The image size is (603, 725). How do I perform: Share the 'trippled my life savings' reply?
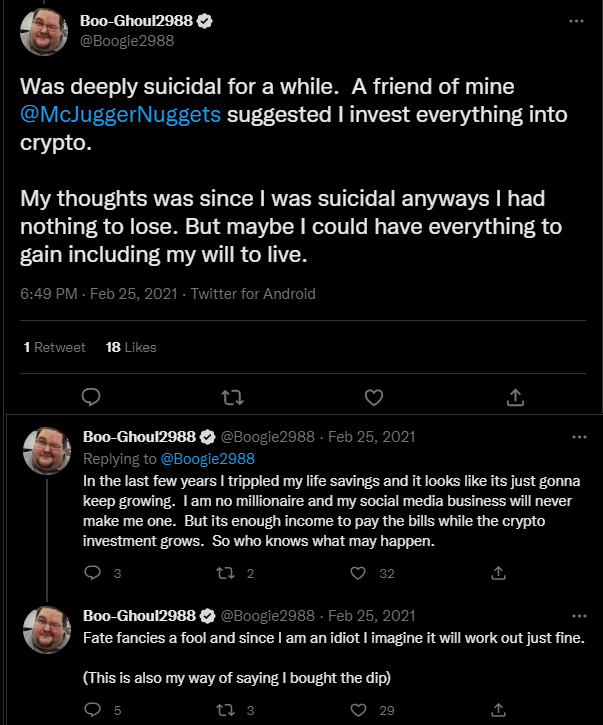click(498, 573)
